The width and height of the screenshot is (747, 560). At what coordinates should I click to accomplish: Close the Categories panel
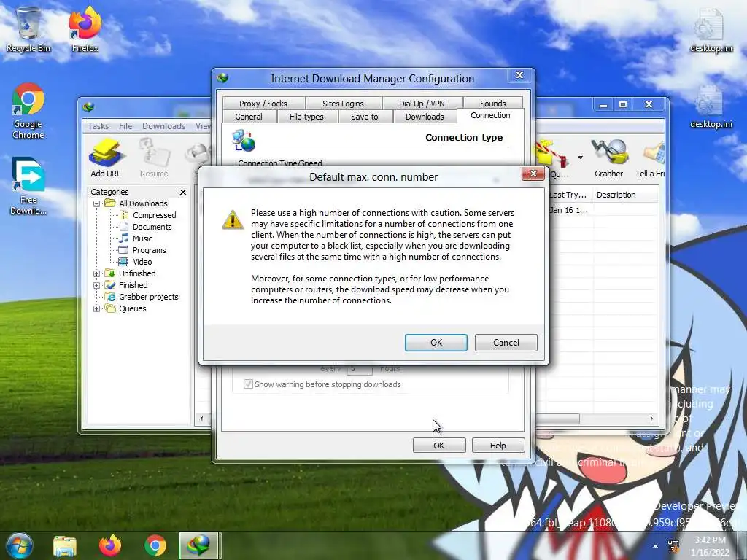click(183, 192)
